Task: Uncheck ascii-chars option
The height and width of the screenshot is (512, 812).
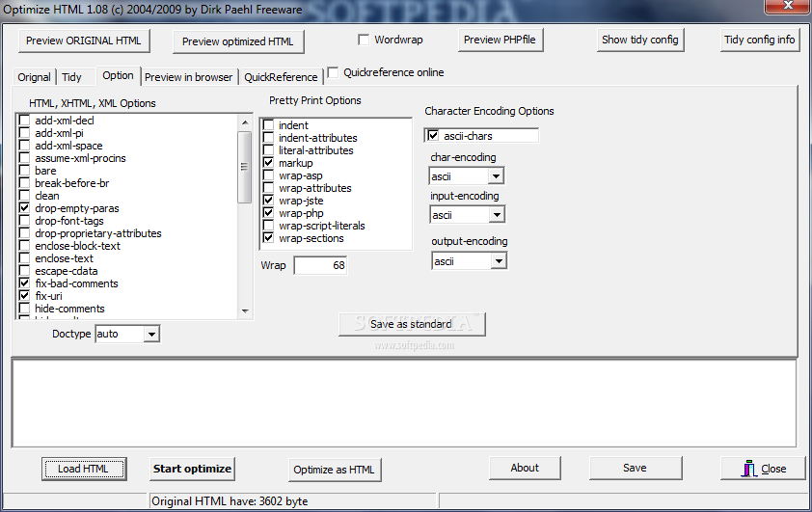Action: pos(433,136)
